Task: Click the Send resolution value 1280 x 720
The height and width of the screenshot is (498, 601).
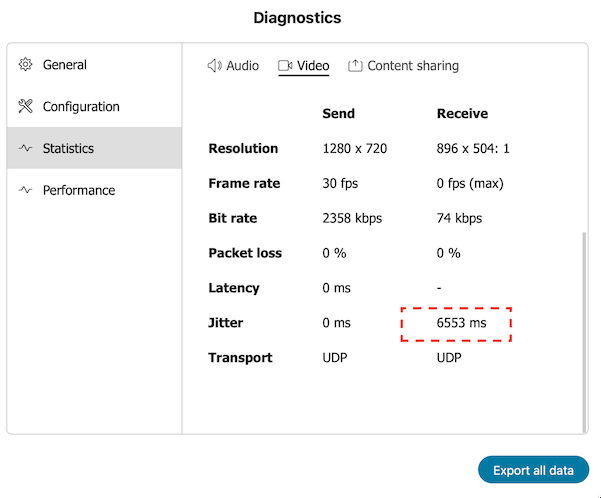Action: click(x=354, y=149)
